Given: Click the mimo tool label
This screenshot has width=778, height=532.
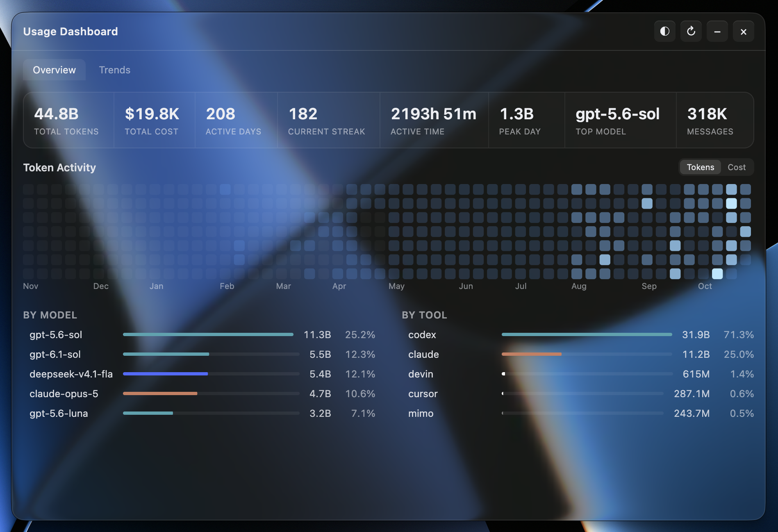Looking at the screenshot, I should coord(421,414).
